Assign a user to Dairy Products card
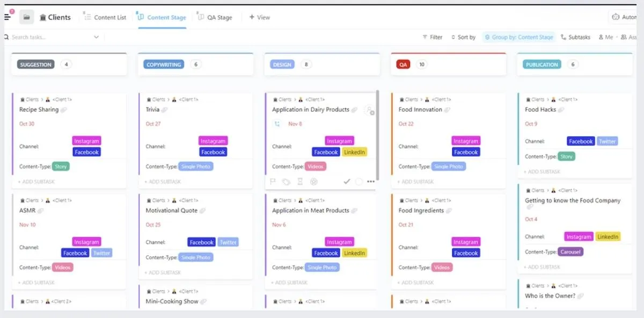Screen dimensions: 644x318 369,110
